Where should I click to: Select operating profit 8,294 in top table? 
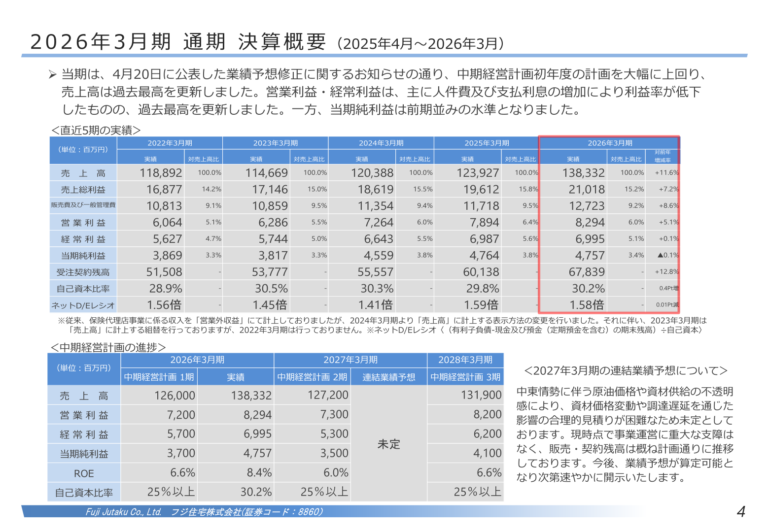[590, 223]
